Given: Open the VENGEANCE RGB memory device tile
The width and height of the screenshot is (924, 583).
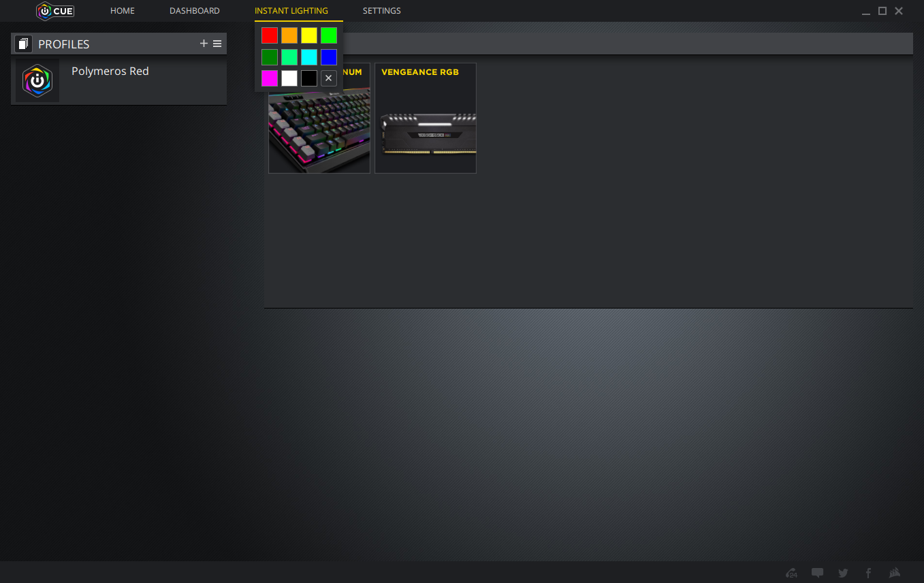Looking at the screenshot, I should [x=426, y=119].
